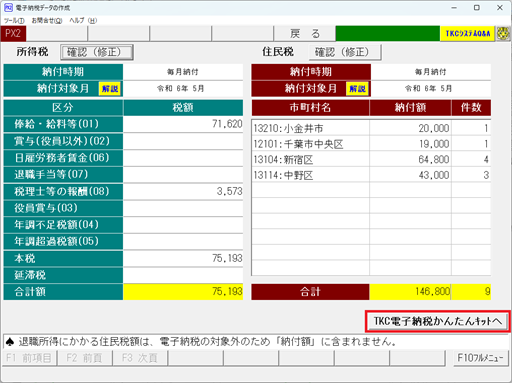
Task: Click the 住民税 合計 146,800 field
Action: [x=410, y=292]
